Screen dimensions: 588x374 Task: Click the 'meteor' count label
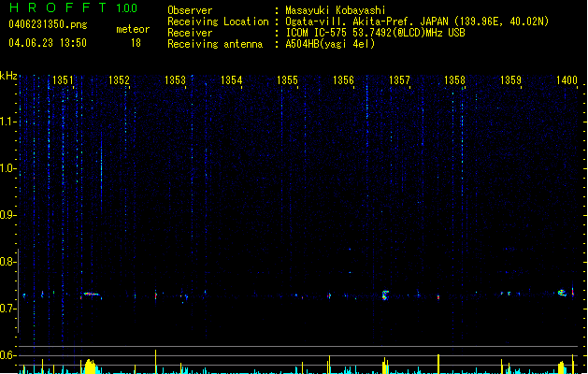pyautogui.click(x=133, y=29)
